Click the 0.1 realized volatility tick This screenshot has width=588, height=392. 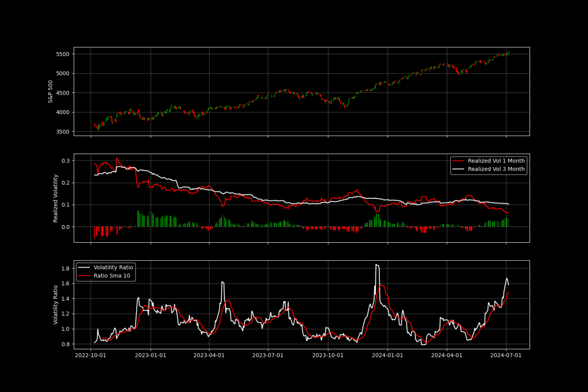pos(66,205)
